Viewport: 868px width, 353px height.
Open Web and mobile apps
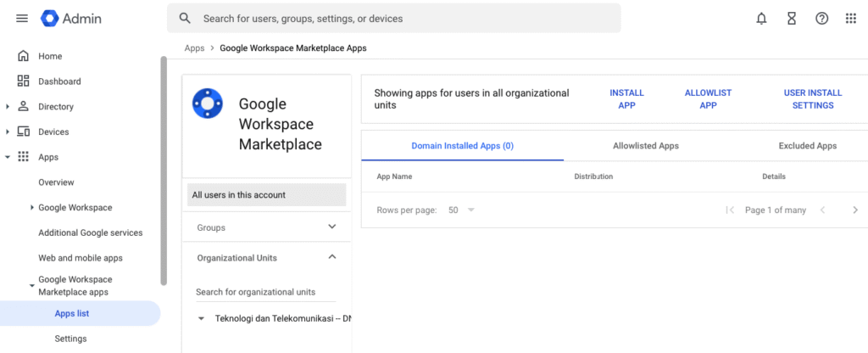coord(81,258)
